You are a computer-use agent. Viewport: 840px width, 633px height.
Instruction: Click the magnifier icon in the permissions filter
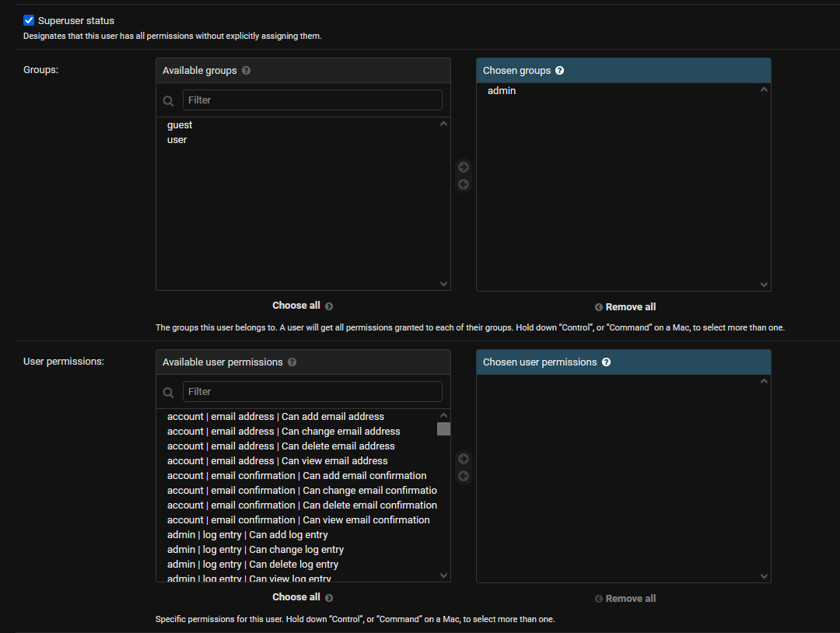[168, 392]
